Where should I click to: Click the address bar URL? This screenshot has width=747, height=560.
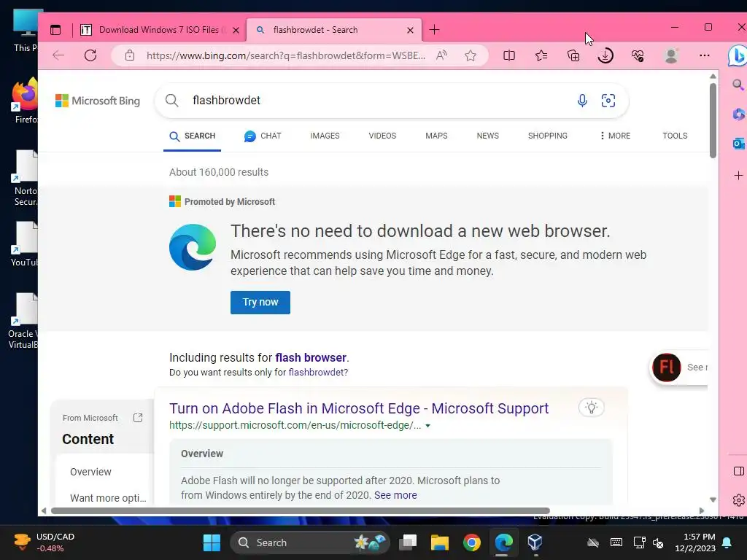point(286,55)
